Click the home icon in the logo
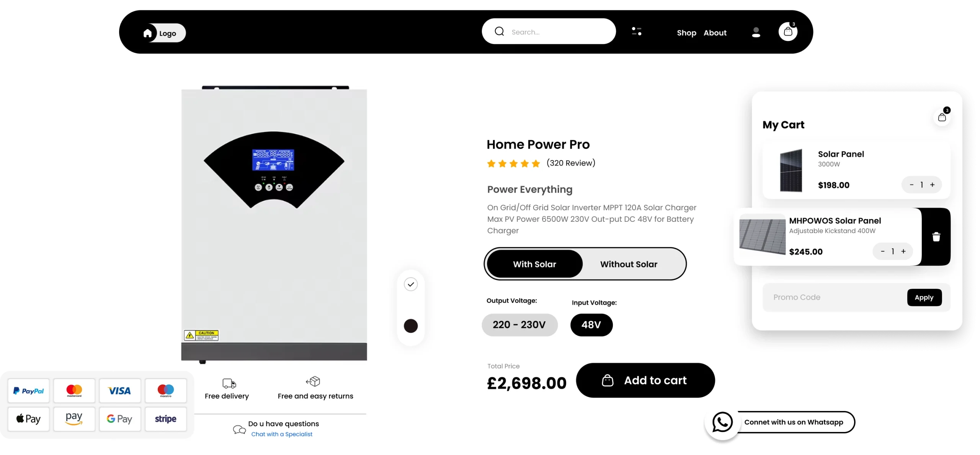This screenshot has width=980, height=455. pyautogui.click(x=147, y=33)
